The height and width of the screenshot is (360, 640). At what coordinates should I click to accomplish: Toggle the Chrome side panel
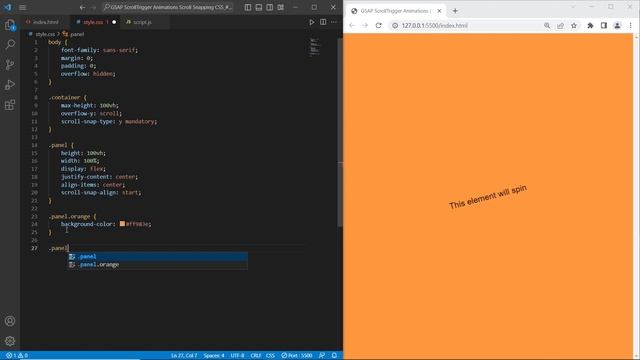[604, 25]
